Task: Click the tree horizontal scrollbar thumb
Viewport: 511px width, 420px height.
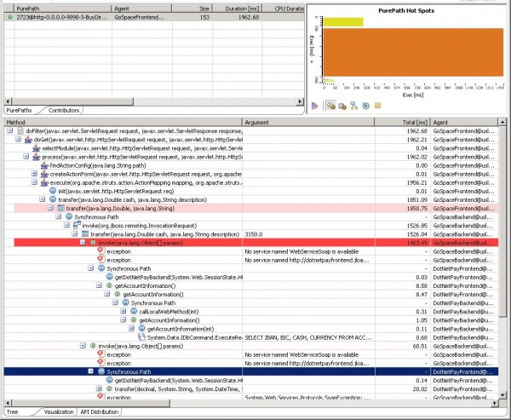Action: 90,403
